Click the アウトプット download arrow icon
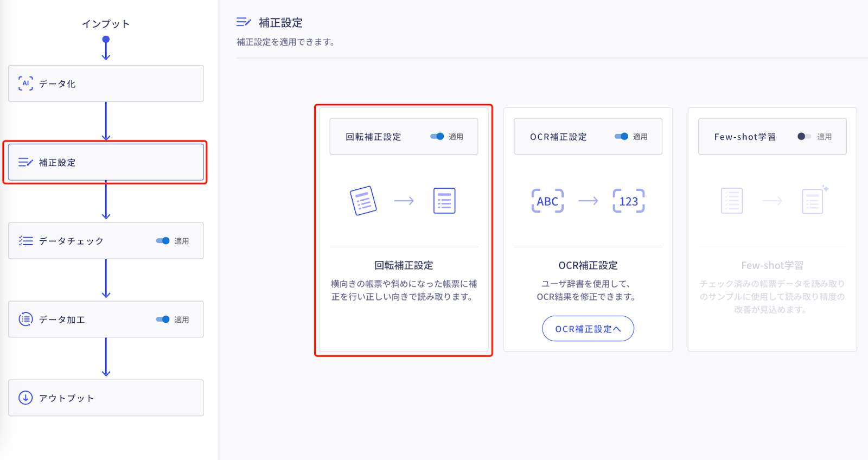868x460 pixels. coord(25,398)
